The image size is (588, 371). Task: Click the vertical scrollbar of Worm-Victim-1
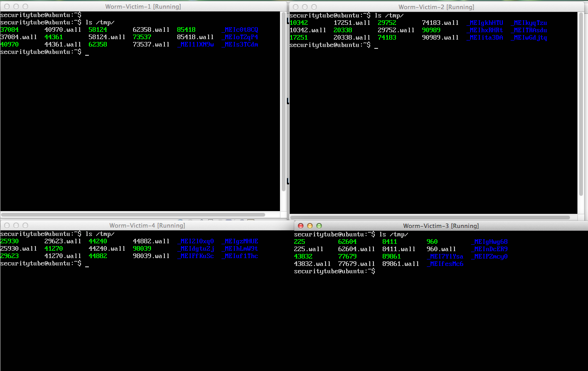284,111
